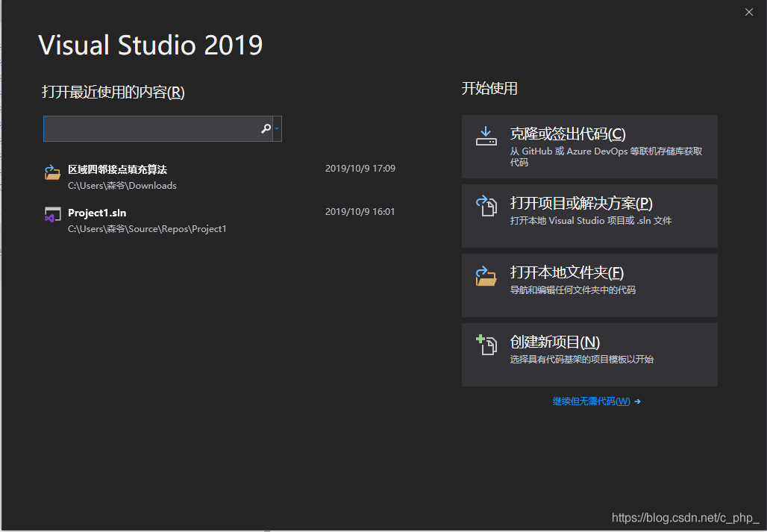767x532 pixels.
Task: Expand the search box dropdown arrow
Action: pyautogui.click(x=277, y=129)
